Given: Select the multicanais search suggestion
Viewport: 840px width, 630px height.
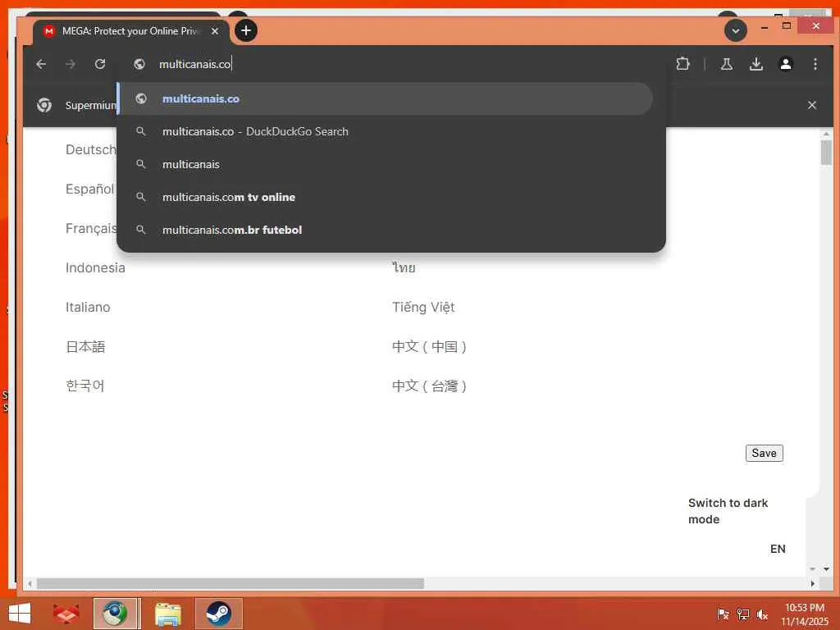Looking at the screenshot, I should coord(386,164).
